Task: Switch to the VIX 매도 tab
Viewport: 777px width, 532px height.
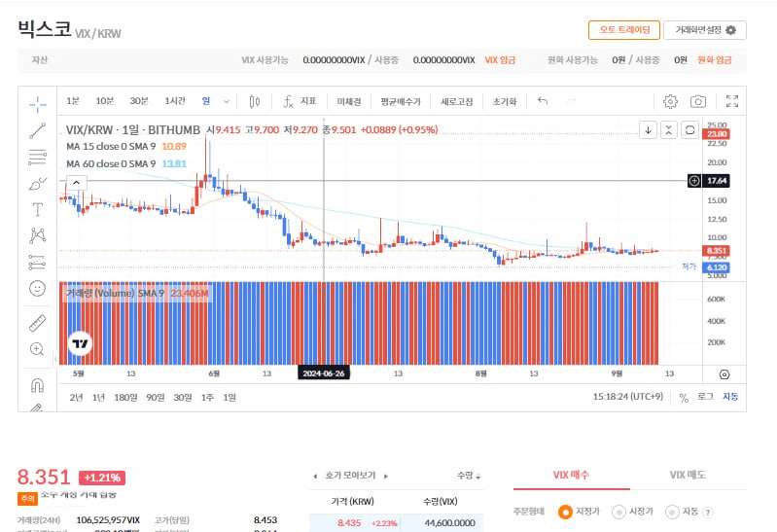Action: [688, 475]
